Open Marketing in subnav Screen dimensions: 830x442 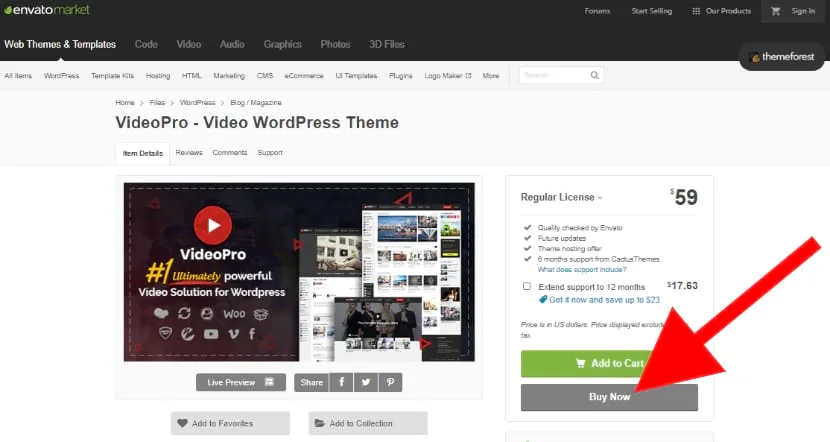click(229, 76)
